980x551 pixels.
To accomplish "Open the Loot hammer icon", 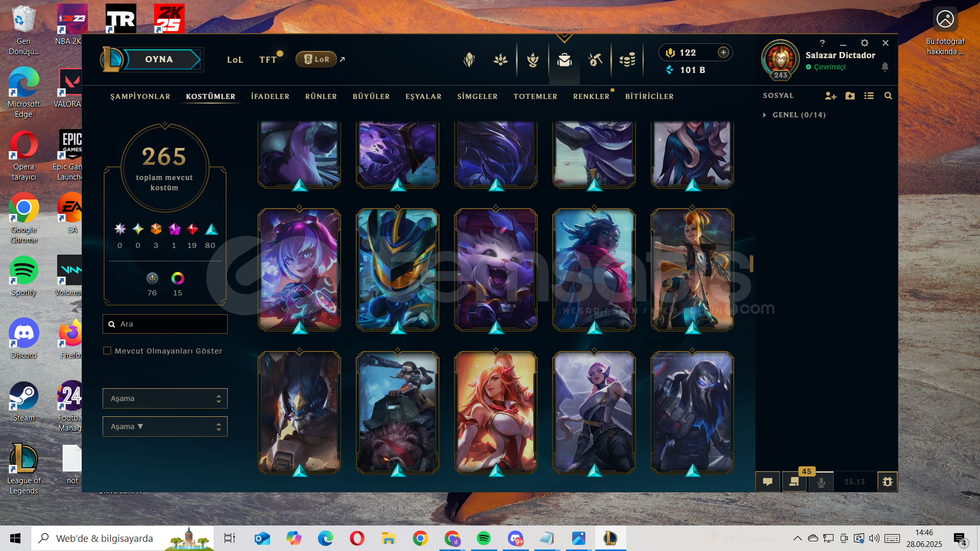I will coord(595,60).
